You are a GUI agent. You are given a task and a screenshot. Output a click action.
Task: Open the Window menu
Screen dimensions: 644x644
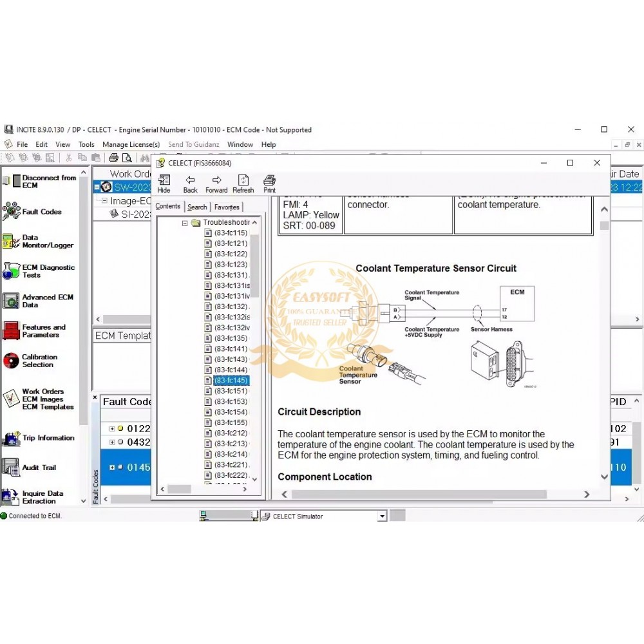(x=240, y=144)
